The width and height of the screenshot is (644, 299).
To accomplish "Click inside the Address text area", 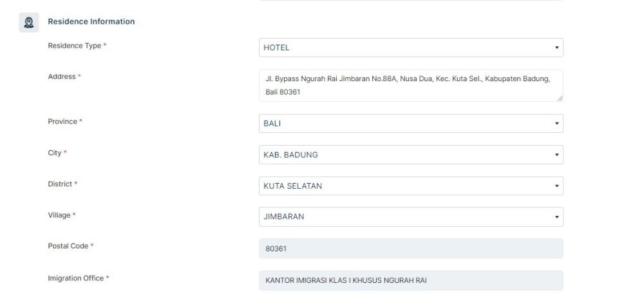I will [x=411, y=86].
